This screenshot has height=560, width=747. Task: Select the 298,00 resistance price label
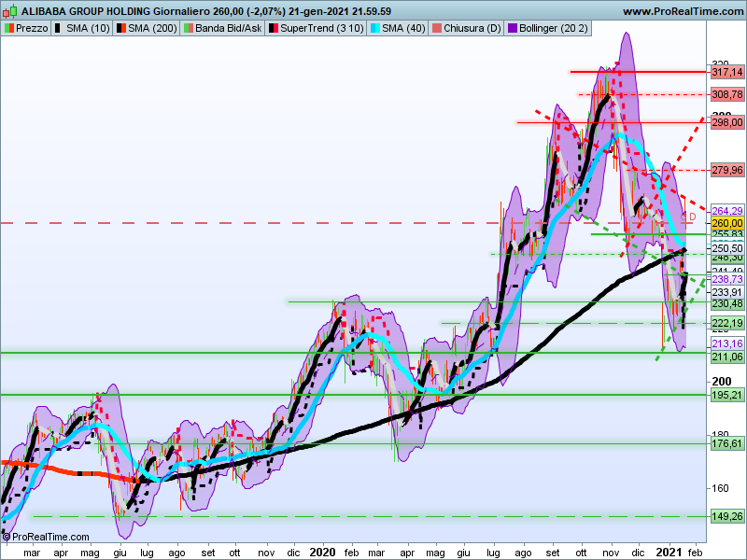pyautogui.click(x=727, y=122)
